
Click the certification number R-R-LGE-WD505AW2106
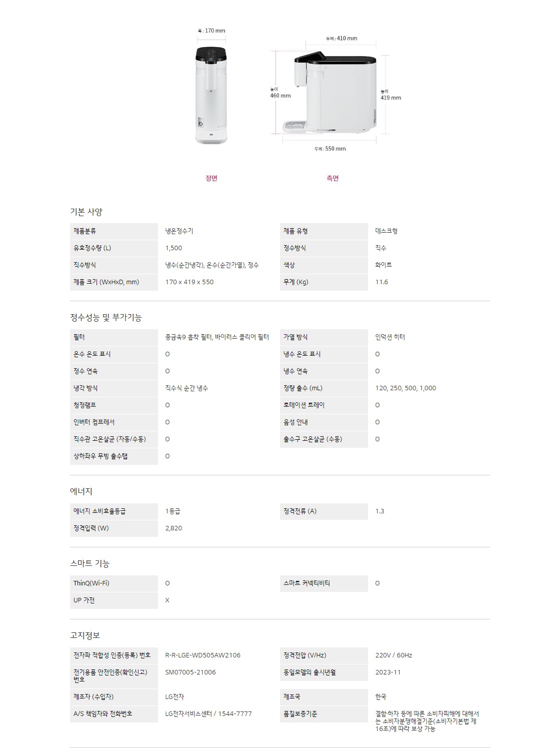pos(202,655)
